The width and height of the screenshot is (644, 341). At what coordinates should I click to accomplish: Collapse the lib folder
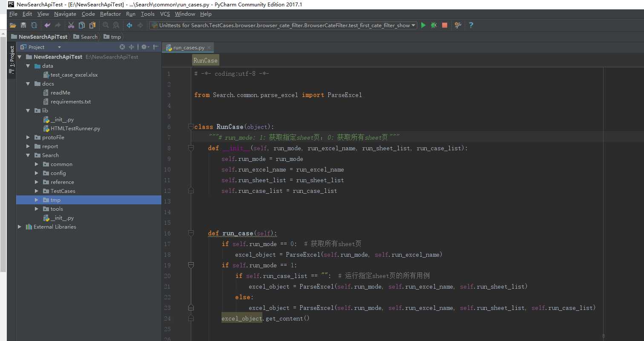point(28,111)
